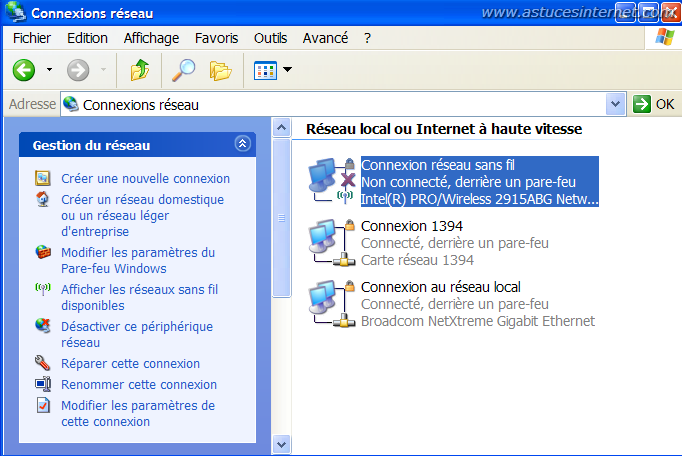Open the Search magnifier tool
682x456 pixels.
click(183, 70)
